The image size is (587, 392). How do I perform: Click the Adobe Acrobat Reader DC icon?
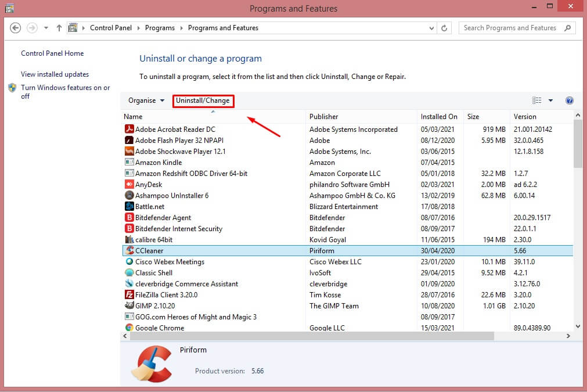click(129, 129)
